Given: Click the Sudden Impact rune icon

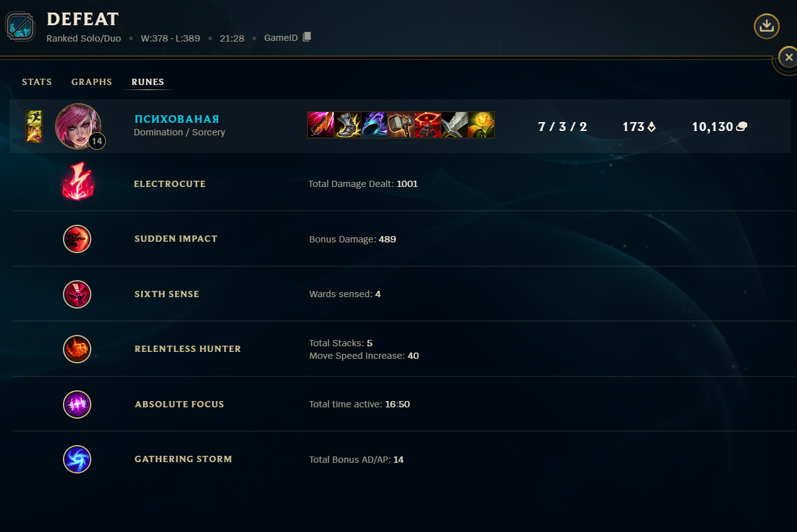Looking at the screenshot, I should (x=77, y=239).
